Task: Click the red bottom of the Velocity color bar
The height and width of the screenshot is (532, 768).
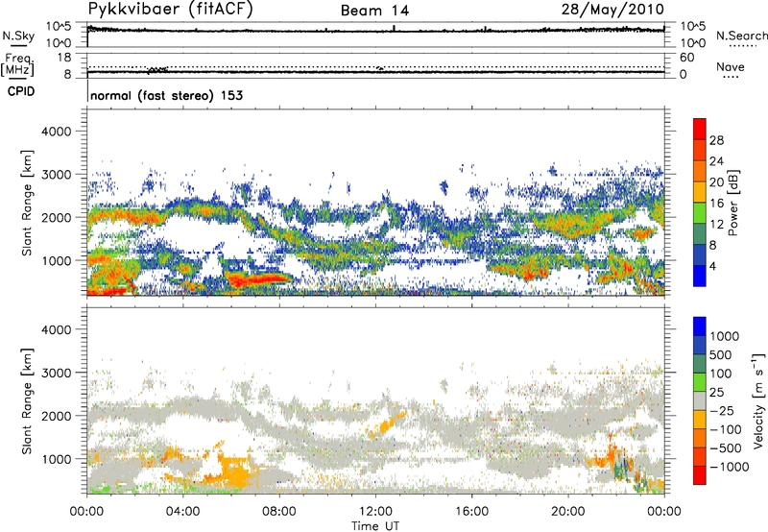Action: 700,475
